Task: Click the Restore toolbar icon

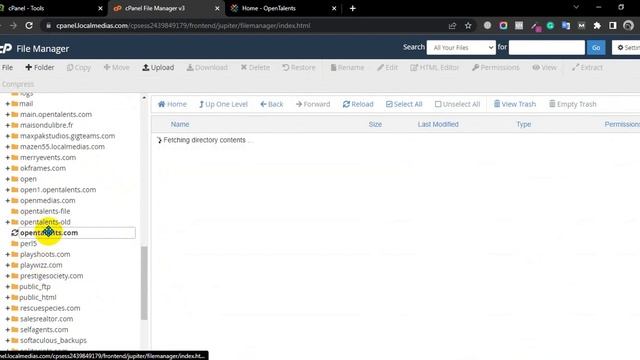Action: [299, 67]
